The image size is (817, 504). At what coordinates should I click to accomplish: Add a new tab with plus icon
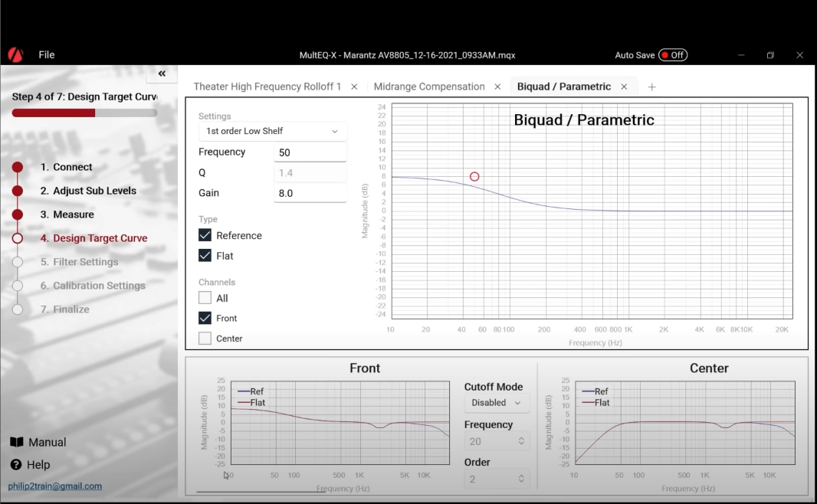point(652,87)
